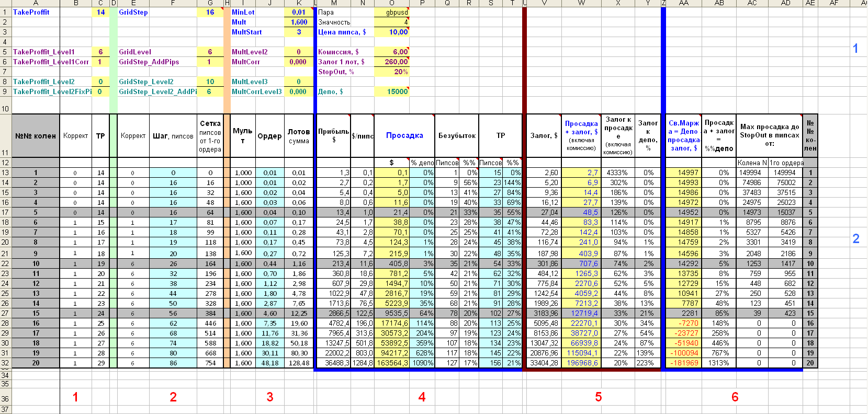The height and width of the screenshot is (414, 868).
Task: Select the TakeProffit label cell
Action: 36,12
